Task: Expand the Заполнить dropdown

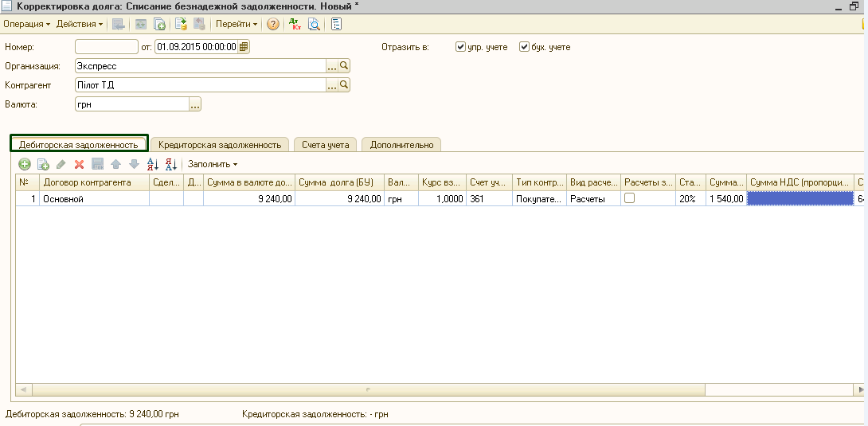Action: [213, 164]
